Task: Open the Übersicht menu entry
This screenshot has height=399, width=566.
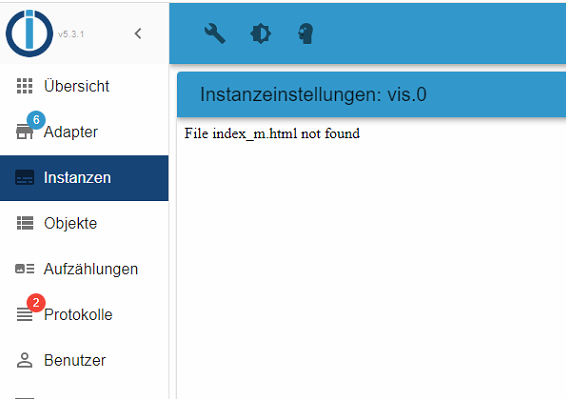Action: pyautogui.click(x=84, y=86)
